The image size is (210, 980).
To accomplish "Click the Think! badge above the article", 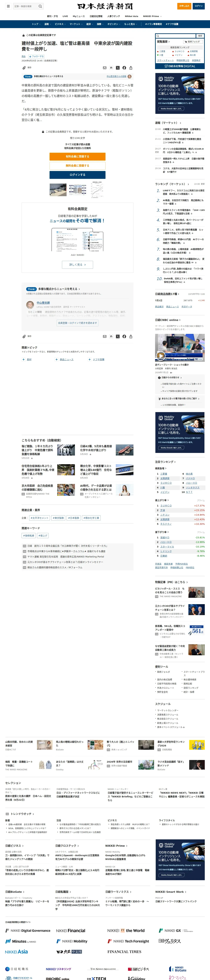I will click(28, 76).
